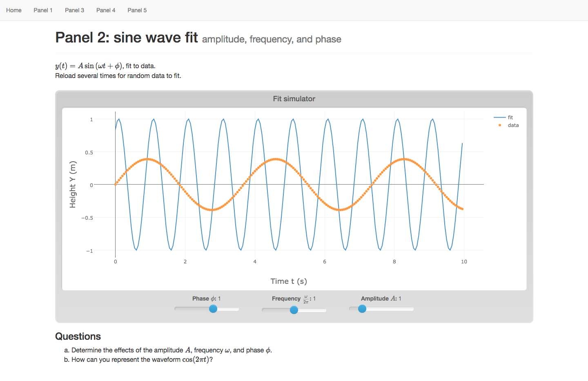This screenshot has width=588, height=381.
Task: Click the x-axis tick label 10
Action: click(464, 262)
